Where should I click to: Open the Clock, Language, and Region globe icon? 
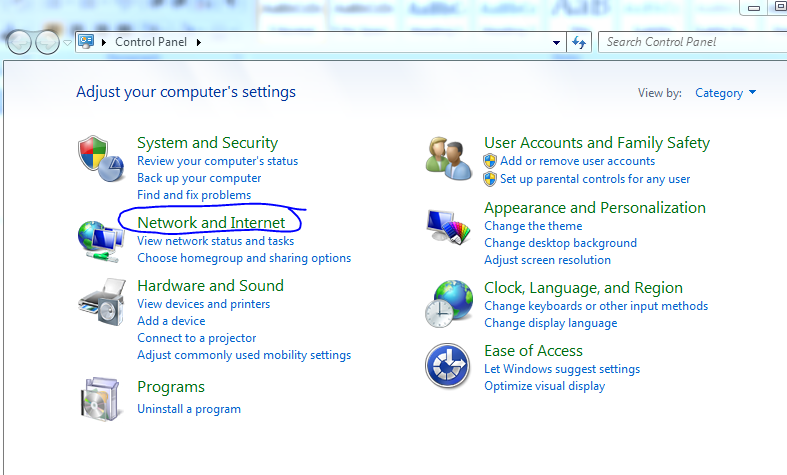click(449, 304)
